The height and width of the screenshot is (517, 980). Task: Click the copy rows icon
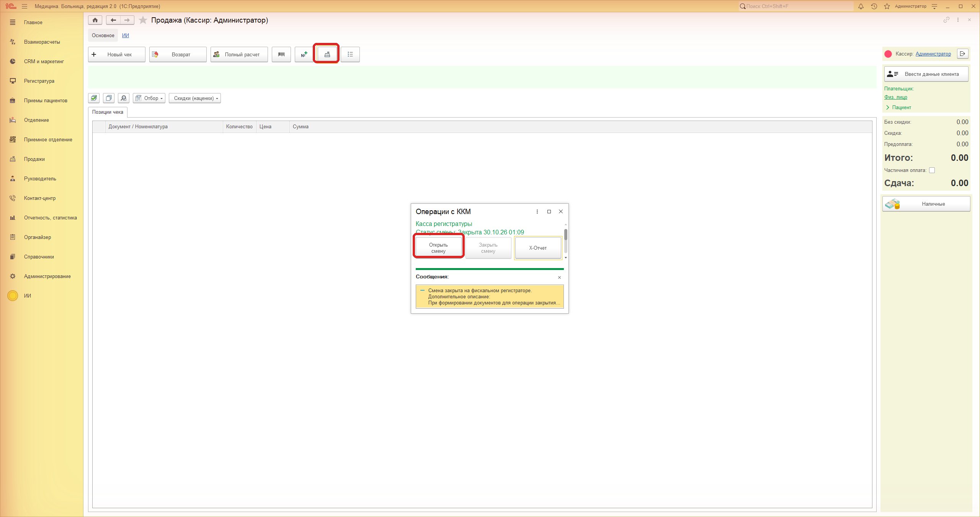[x=109, y=98]
